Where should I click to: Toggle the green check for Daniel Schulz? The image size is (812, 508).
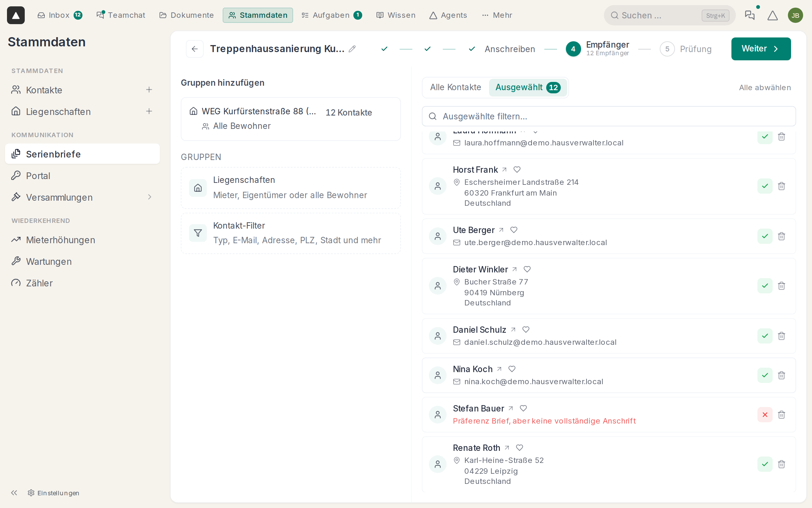tap(765, 336)
